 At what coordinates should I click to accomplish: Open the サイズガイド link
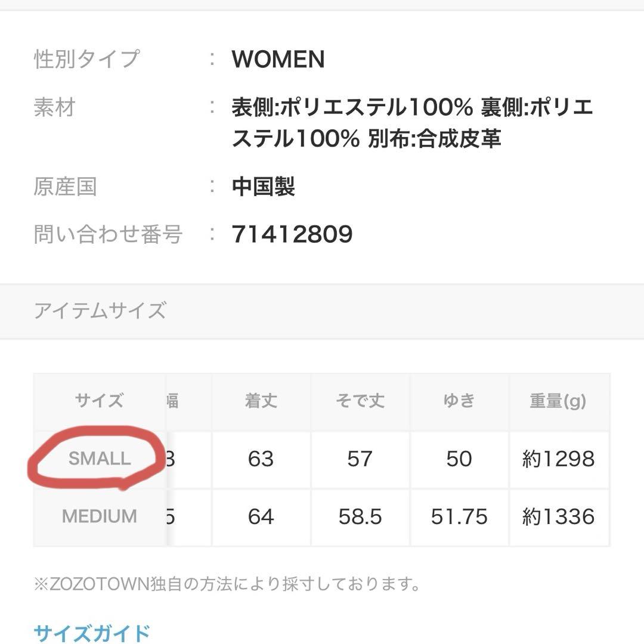click(x=92, y=633)
